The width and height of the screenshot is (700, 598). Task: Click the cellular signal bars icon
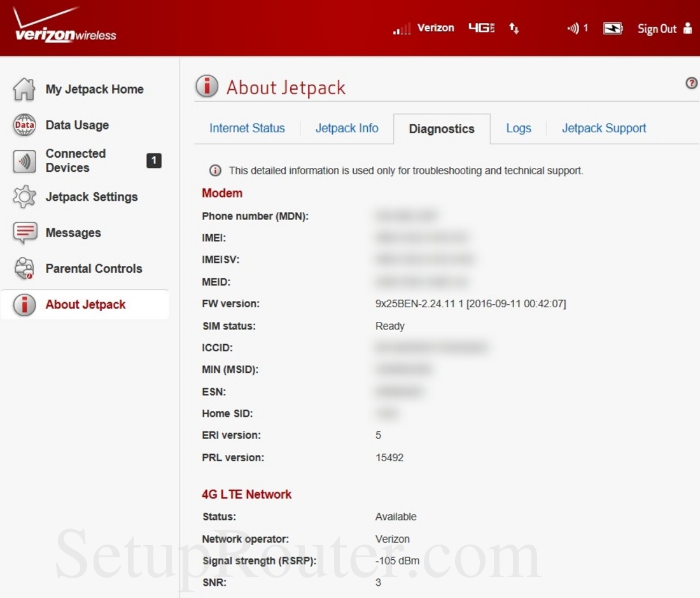tap(401, 28)
